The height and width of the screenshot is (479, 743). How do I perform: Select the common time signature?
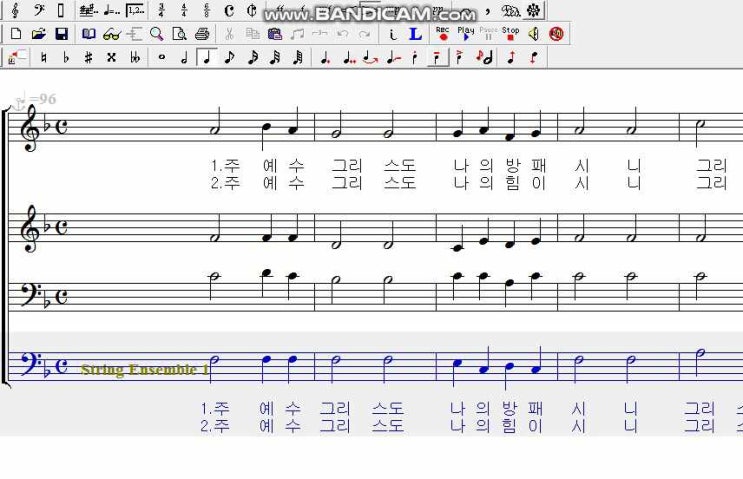coord(229,11)
